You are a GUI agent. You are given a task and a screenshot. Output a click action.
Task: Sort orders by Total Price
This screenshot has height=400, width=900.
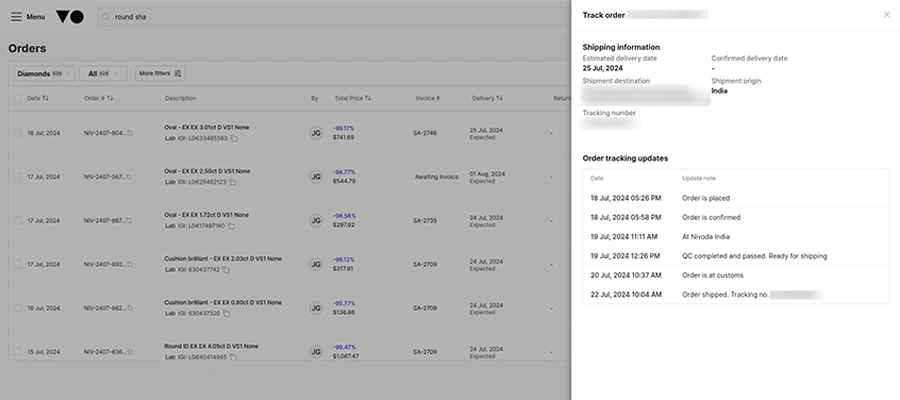[x=353, y=98]
